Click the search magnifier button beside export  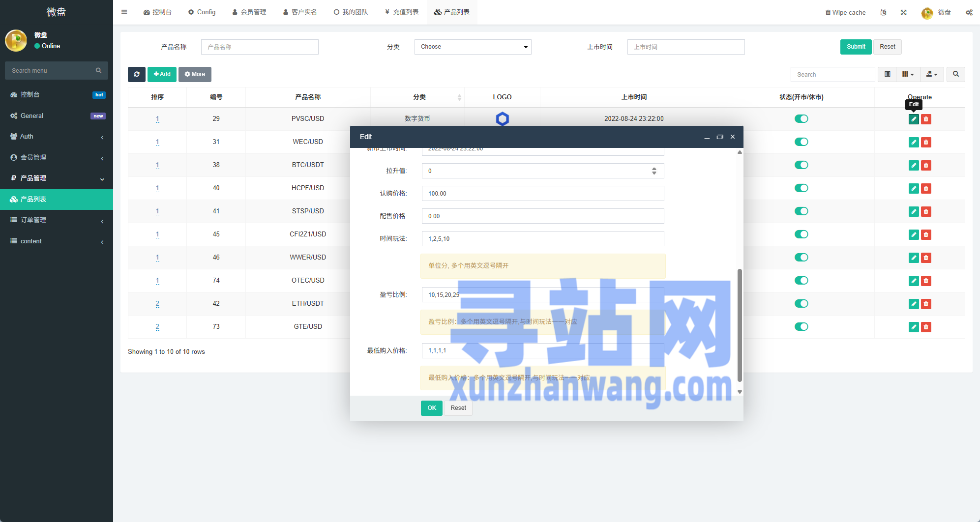coord(955,74)
